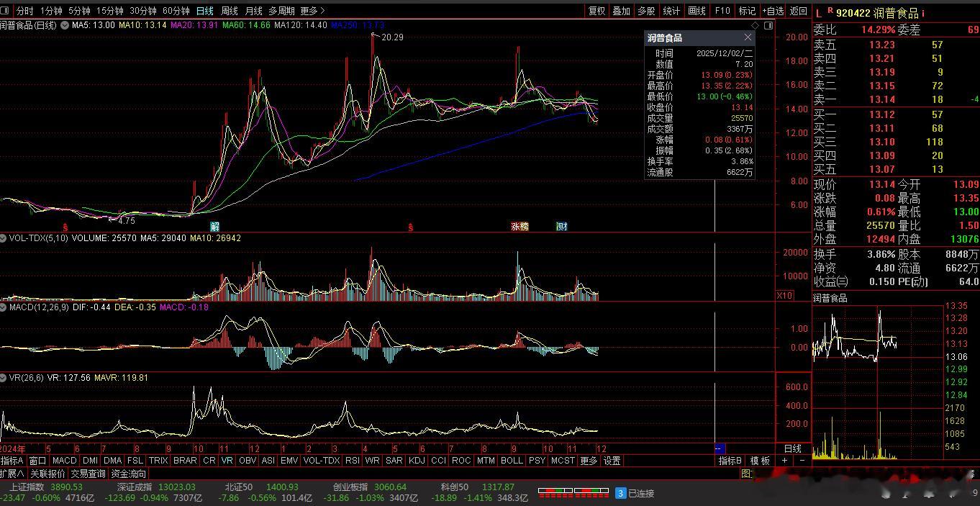Toggle 多股 multi-stock view
Screen dimensions: 980x506
646,11
